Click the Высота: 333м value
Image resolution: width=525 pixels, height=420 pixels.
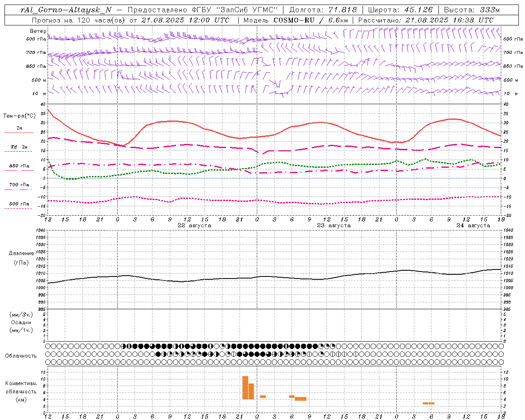(472, 10)
